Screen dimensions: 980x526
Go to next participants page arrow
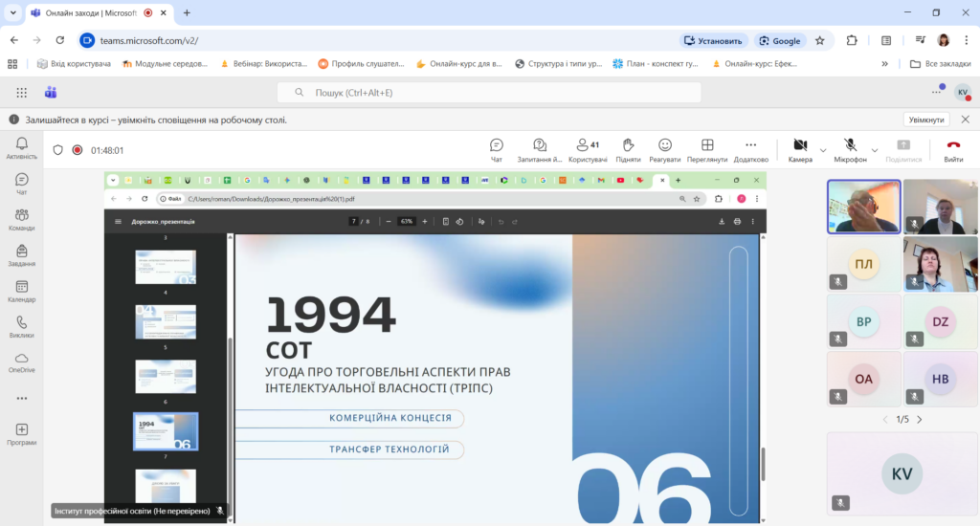(920, 419)
